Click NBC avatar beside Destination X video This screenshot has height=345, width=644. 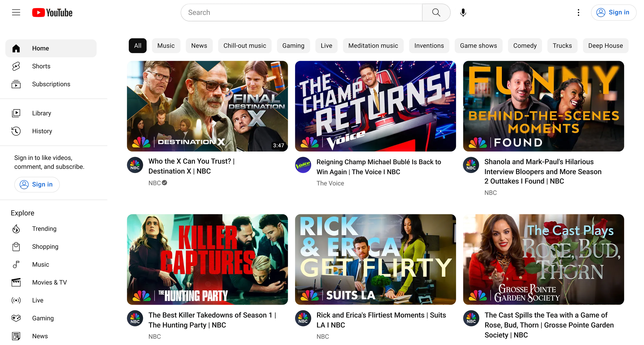click(135, 165)
